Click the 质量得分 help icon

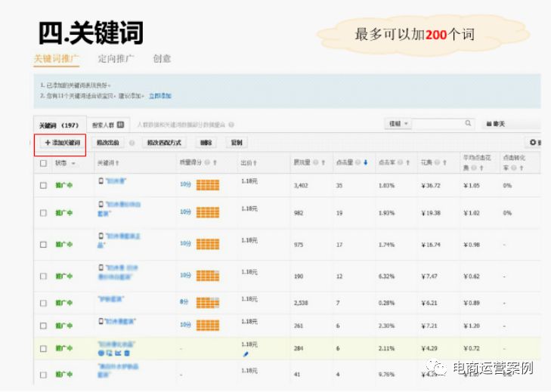pyautogui.click(x=207, y=162)
